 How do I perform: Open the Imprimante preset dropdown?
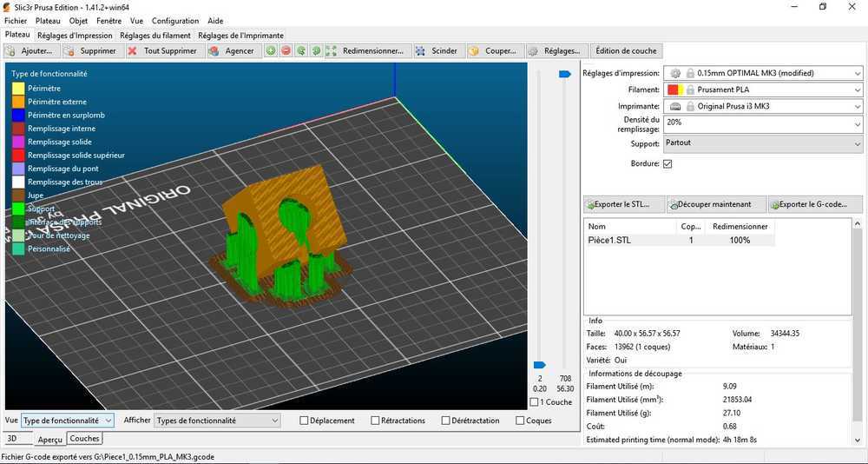pyautogui.click(x=762, y=106)
